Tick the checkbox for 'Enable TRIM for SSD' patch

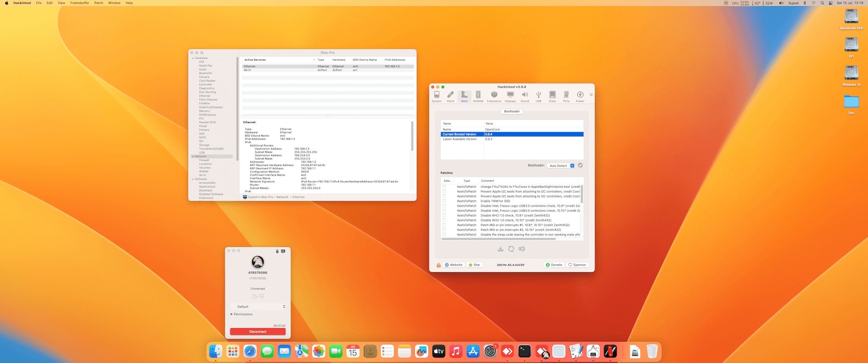(x=444, y=201)
